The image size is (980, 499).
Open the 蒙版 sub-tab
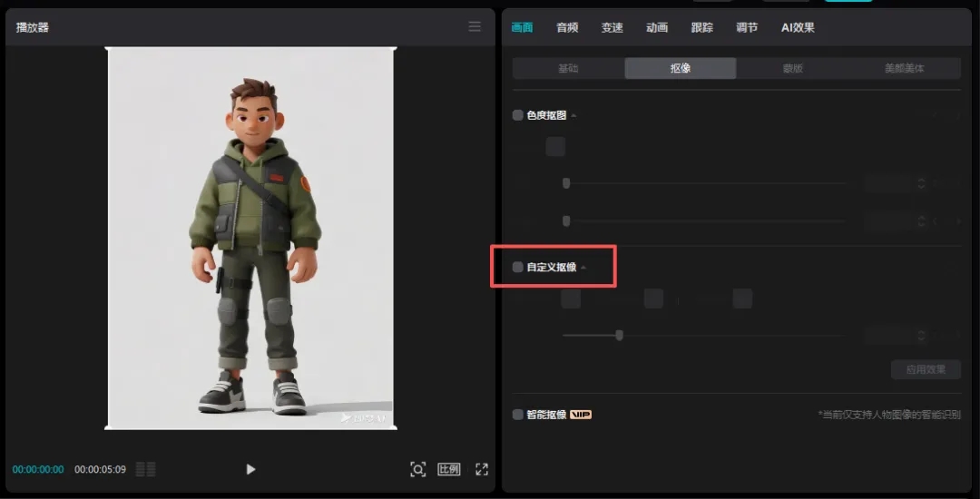click(792, 68)
